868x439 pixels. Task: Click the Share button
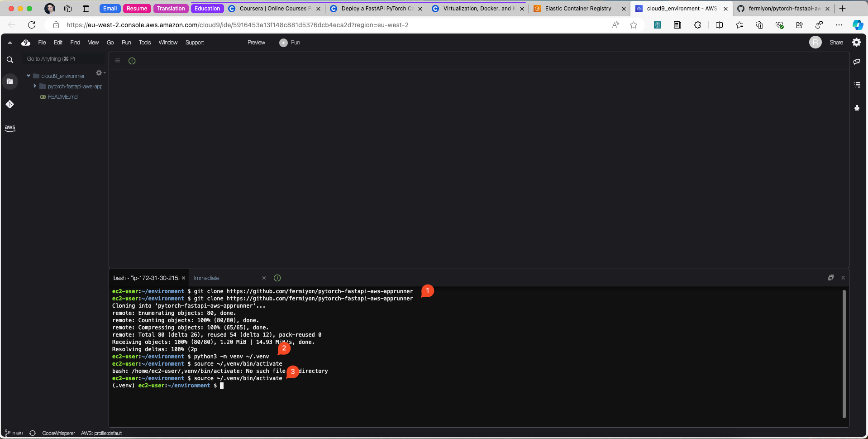pyautogui.click(x=836, y=43)
